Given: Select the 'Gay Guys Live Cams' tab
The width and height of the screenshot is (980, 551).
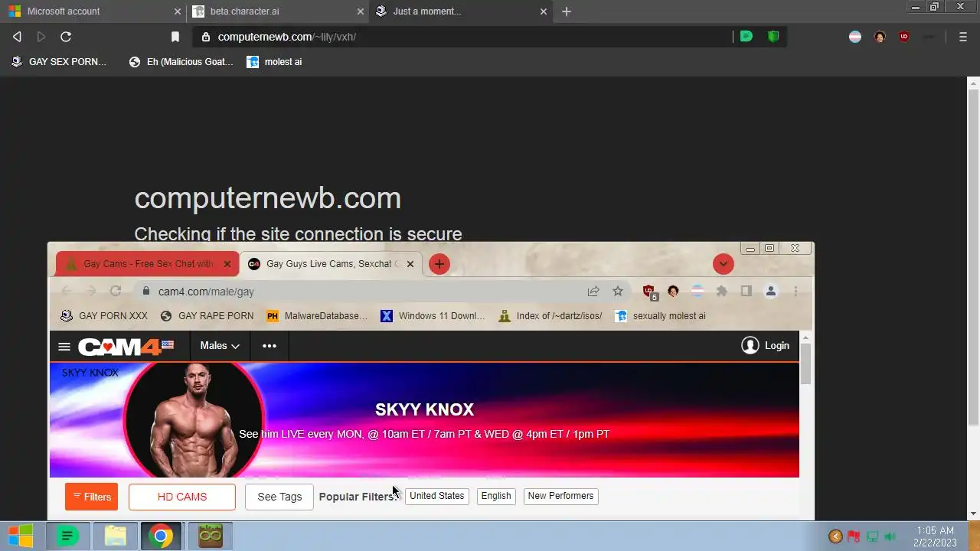Looking at the screenshot, I should pos(330,264).
